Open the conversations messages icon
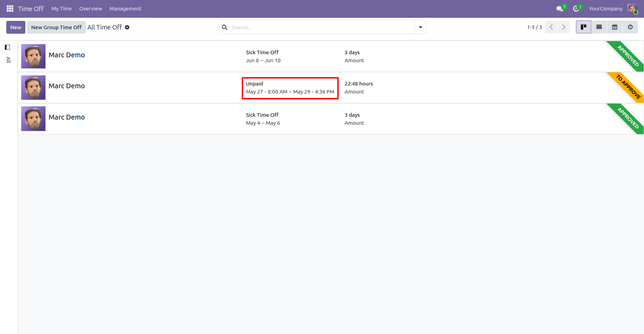The image size is (644, 334). coord(560,9)
